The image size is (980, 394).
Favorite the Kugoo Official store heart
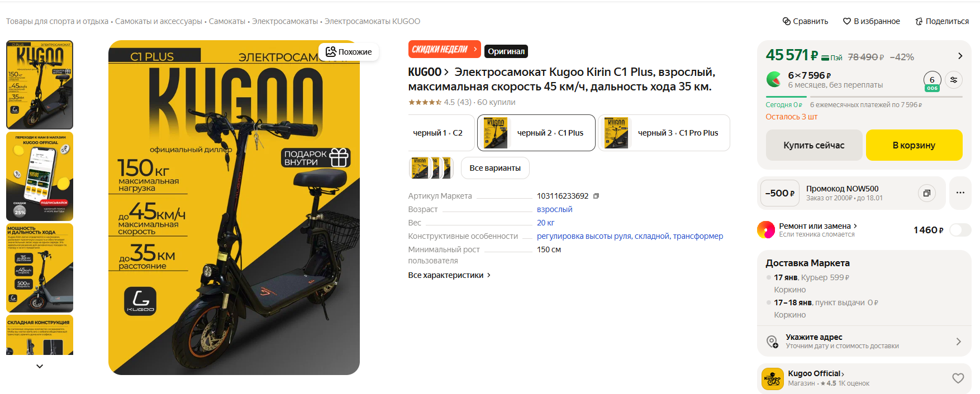click(x=958, y=378)
